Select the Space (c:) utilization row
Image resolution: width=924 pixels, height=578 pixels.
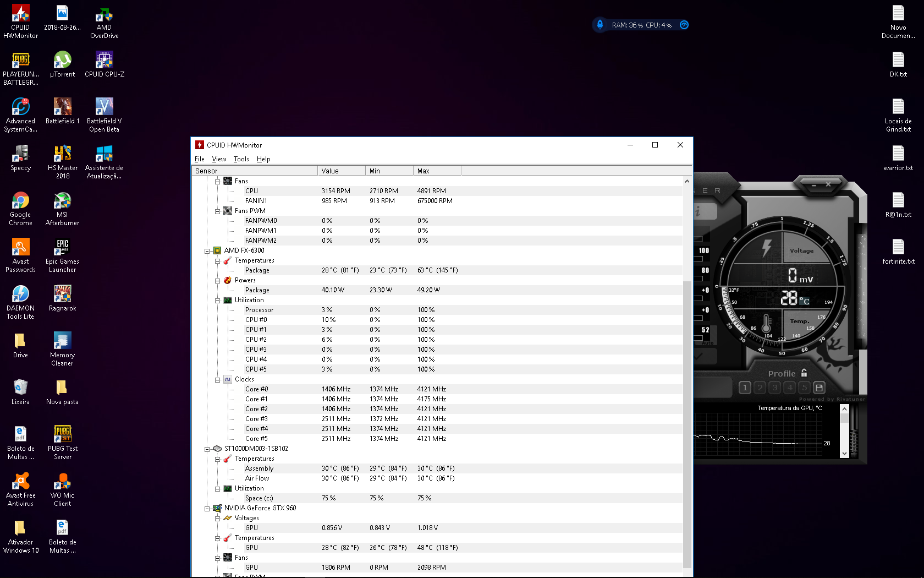click(437, 498)
